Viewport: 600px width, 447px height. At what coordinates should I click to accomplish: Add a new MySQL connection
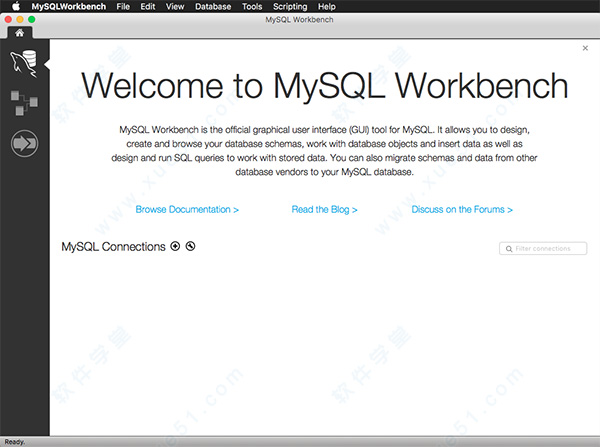point(175,246)
